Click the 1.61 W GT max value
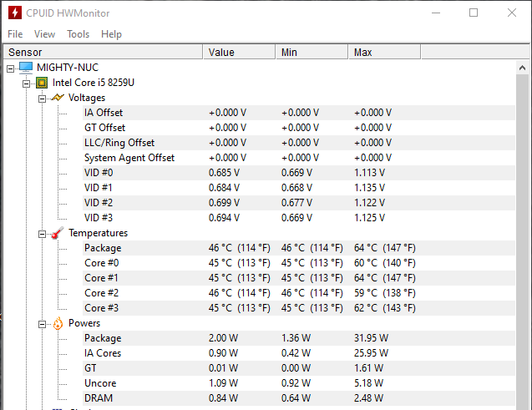 pos(368,368)
